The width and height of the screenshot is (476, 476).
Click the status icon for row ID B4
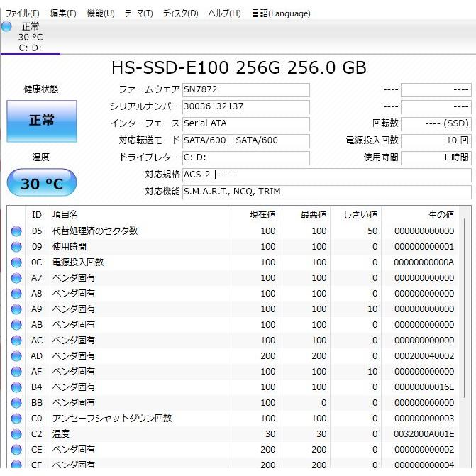tap(16, 387)
